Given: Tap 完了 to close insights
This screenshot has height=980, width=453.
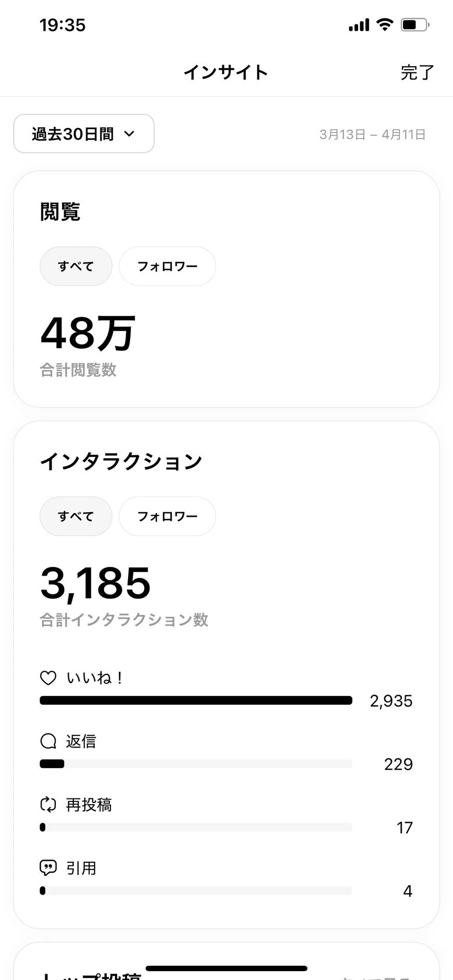Looking at the screenshot, I should click(x=417, y=72).
